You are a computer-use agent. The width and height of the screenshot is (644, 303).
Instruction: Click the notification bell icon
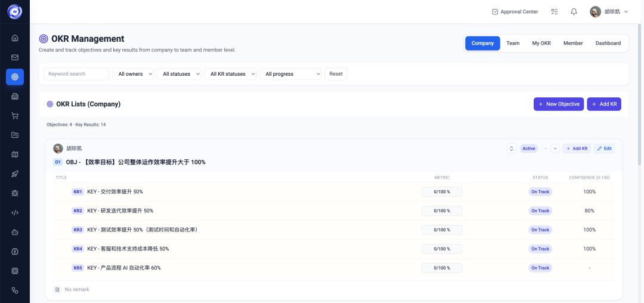tap(574, 12)
